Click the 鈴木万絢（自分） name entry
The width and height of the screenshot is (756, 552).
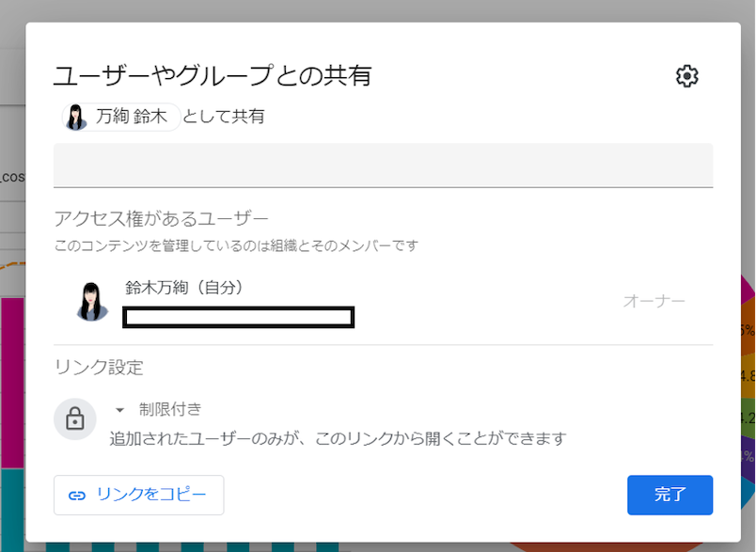click(x=183, y=288)
